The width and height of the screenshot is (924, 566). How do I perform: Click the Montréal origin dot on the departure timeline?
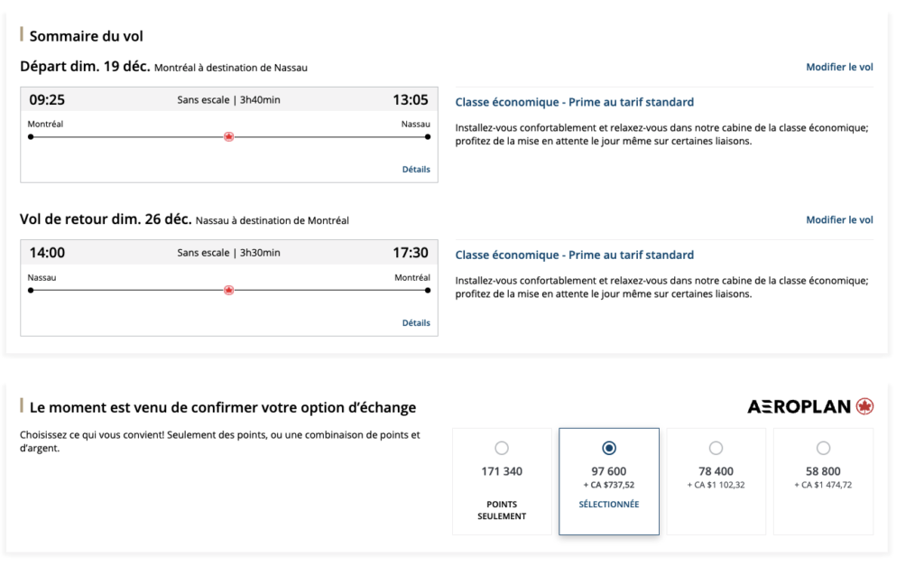[x=31, y=137]
